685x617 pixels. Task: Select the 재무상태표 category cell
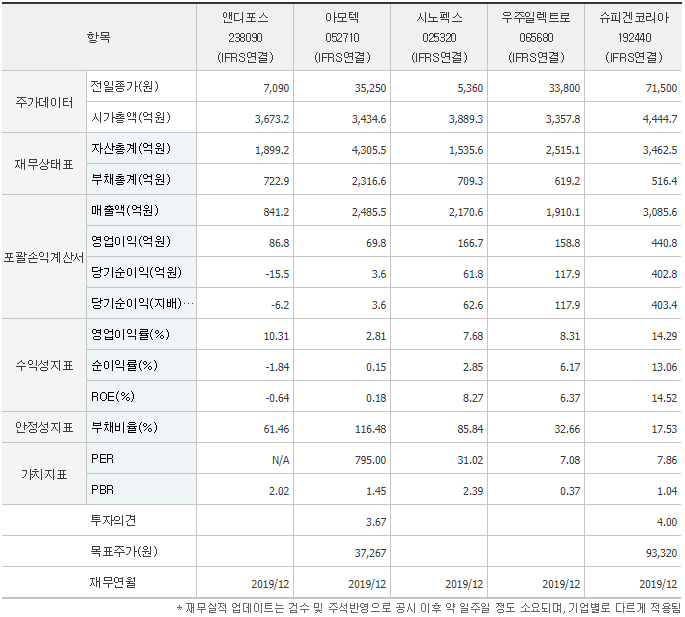click(x=44, y=164)
